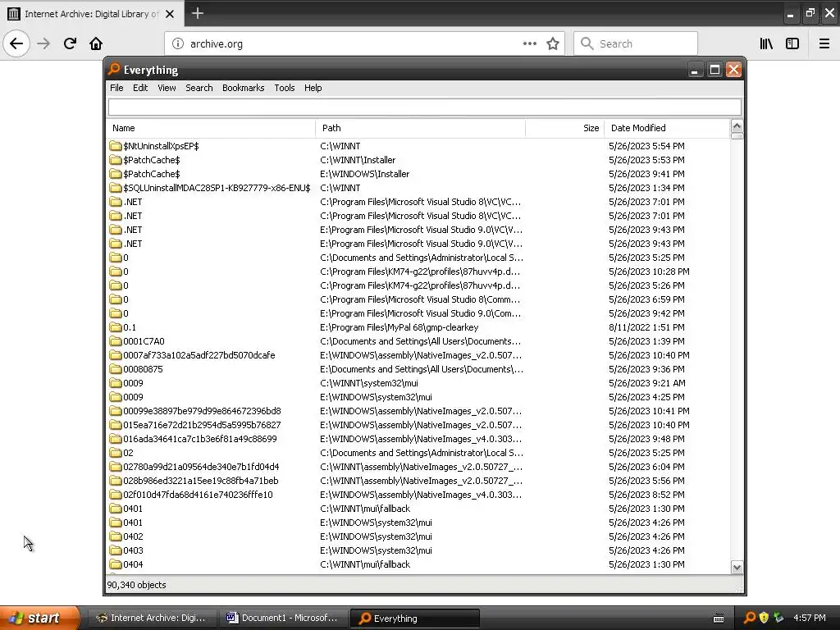Open the View menu in Everything

[x=167, y=88]
